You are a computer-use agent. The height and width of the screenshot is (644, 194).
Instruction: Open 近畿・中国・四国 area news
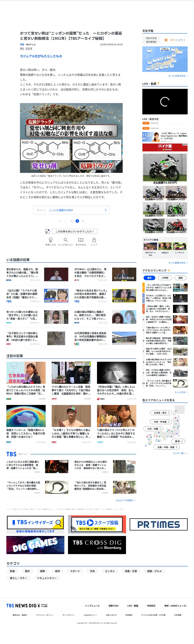[167, 447]
